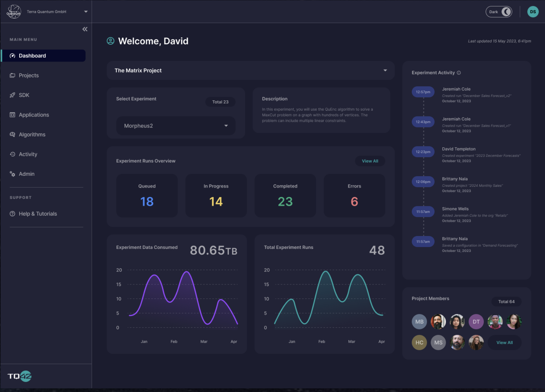Screen dimensions: 545x392
Task: Go to the Applications page
Action: (33, 115)
